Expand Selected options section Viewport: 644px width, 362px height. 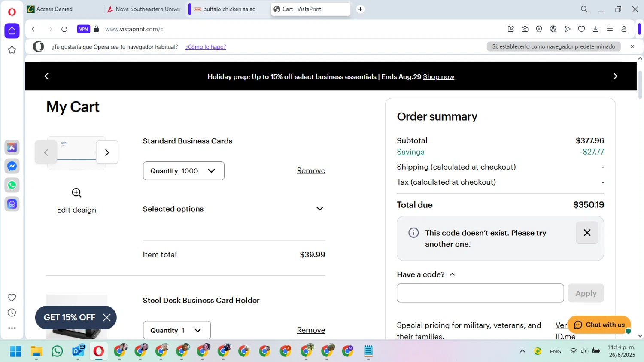[234, 209]
